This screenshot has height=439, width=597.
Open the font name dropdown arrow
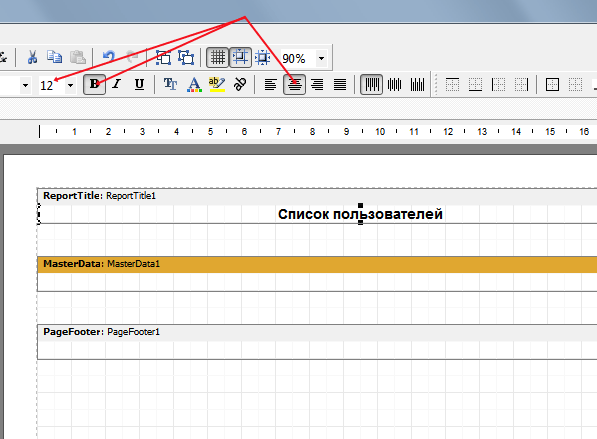tap(26, 85)
